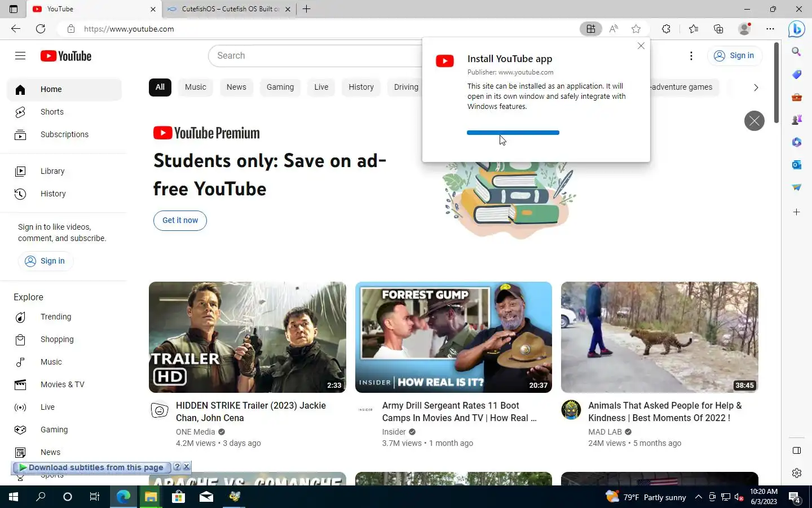Open Microsoft Store from taskbar

[x=178, y=497]
